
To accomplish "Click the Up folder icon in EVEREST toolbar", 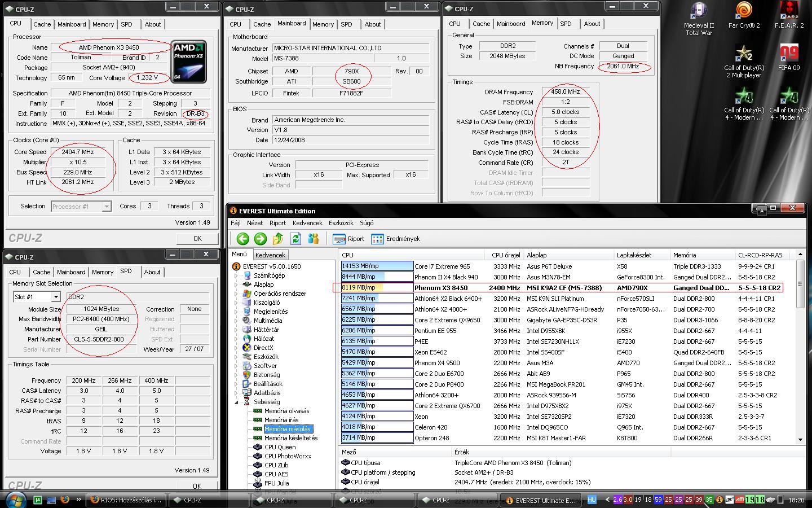I will coord(278,239).
